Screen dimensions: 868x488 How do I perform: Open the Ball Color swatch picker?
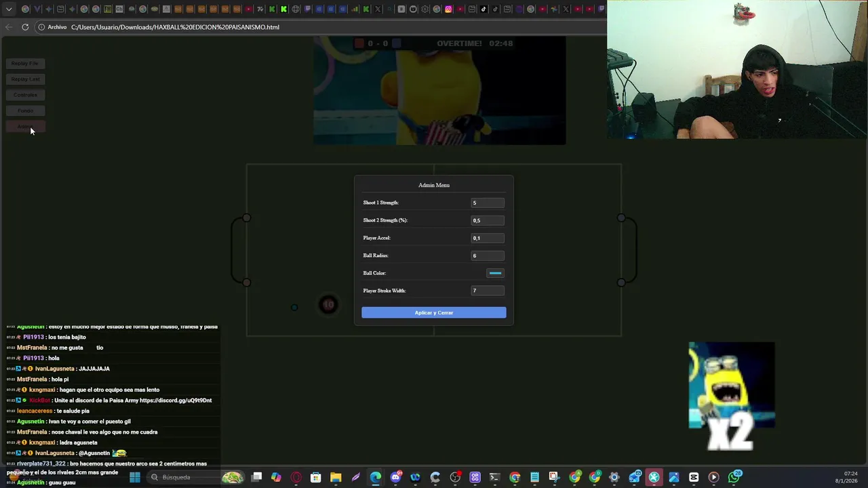tap(495, 273)
